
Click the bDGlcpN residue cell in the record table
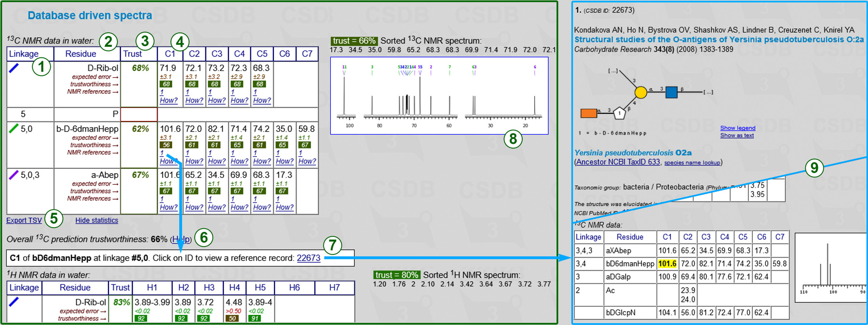630,312
